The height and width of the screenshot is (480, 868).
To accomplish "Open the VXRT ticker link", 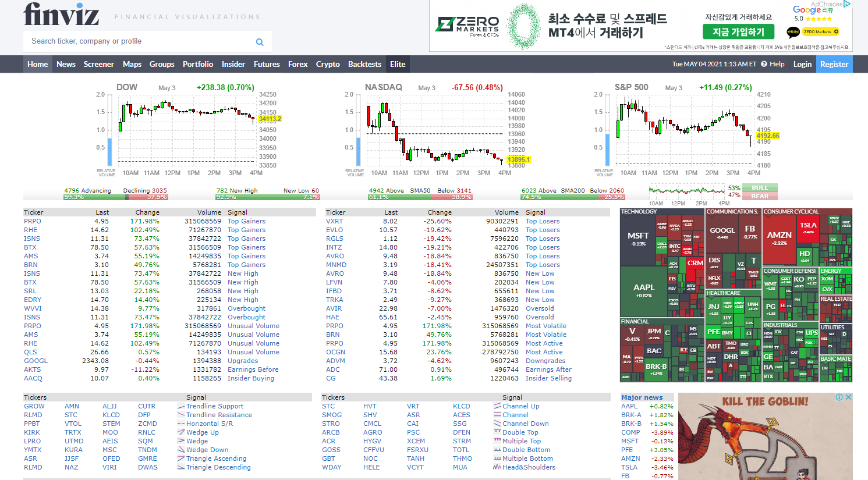I will pos(335,221).
